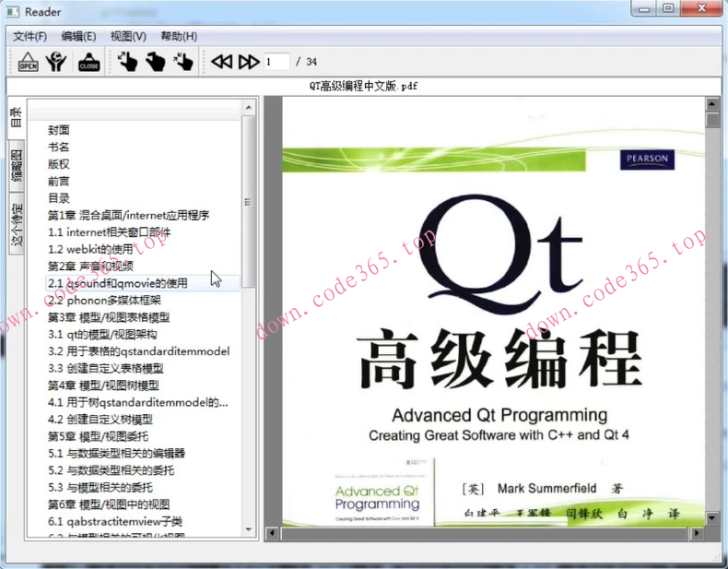Click the Reader title bar app icon
This screenshot has width=728, height=569.
[13, 12]
